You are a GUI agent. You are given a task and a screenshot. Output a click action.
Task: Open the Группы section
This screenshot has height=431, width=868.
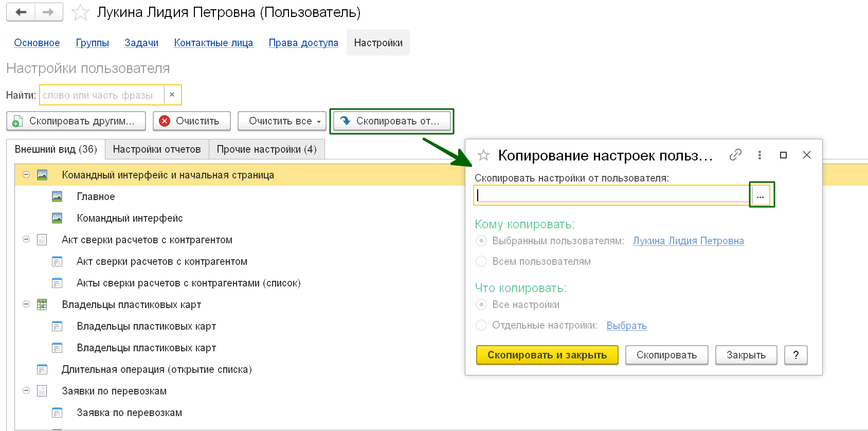[x=93, y=43]
